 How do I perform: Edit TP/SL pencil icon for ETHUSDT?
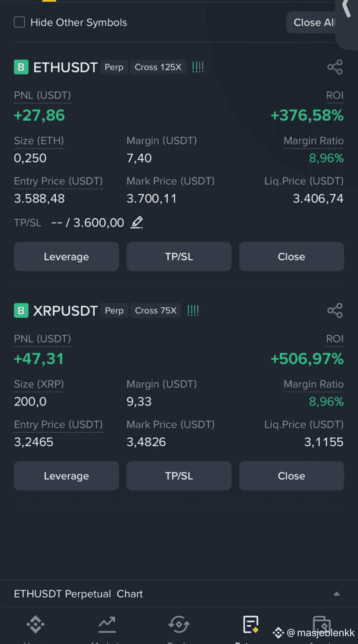[137, 222]
